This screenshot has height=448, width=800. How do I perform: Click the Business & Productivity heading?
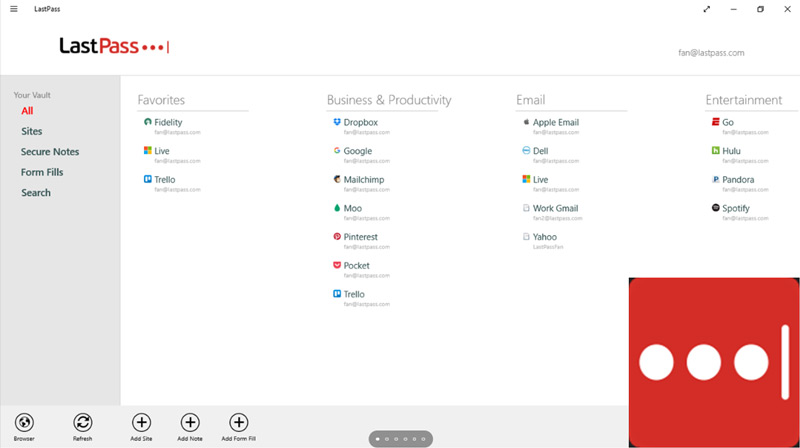[389, 100]
